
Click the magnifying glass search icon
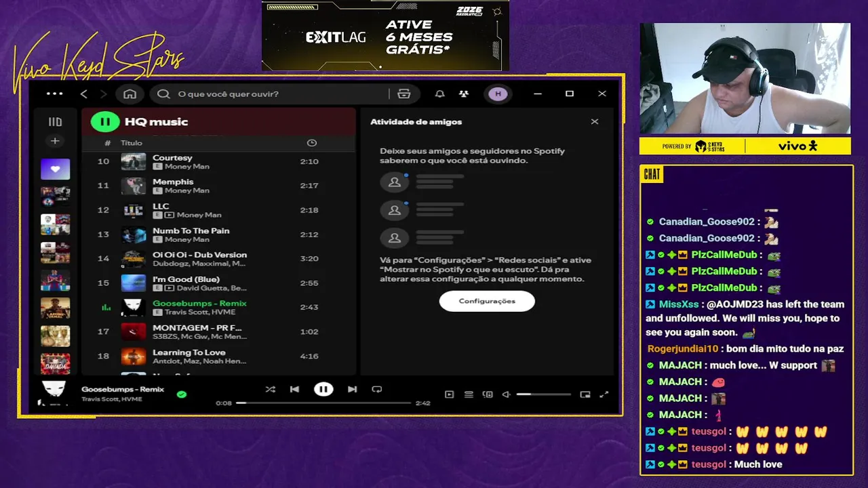tap(163, 94)
